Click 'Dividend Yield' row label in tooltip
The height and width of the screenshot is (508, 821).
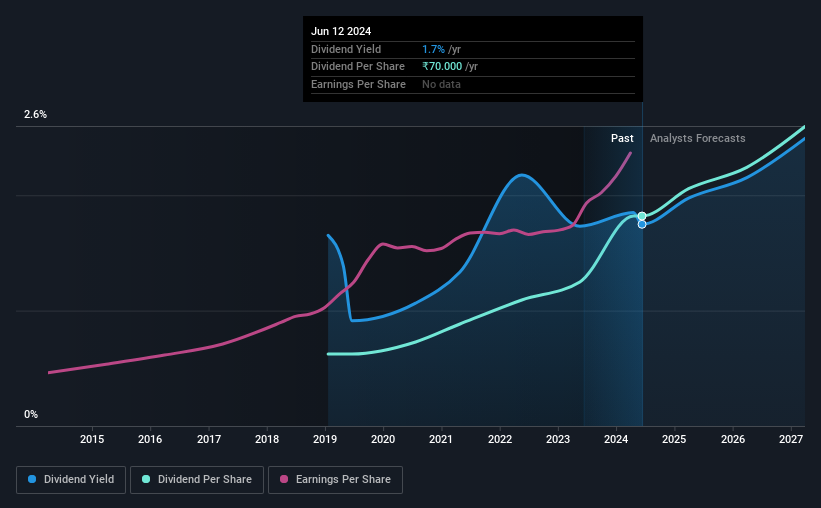[346, 49]
